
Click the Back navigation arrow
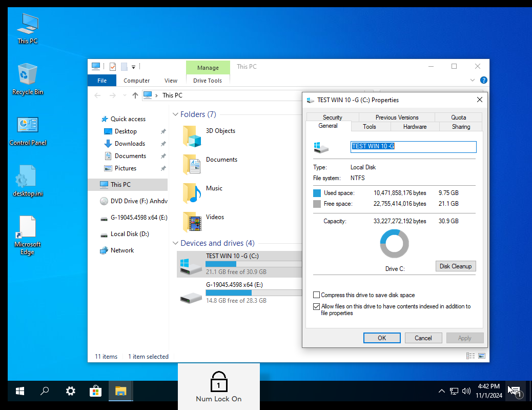[x=98, y=95]
